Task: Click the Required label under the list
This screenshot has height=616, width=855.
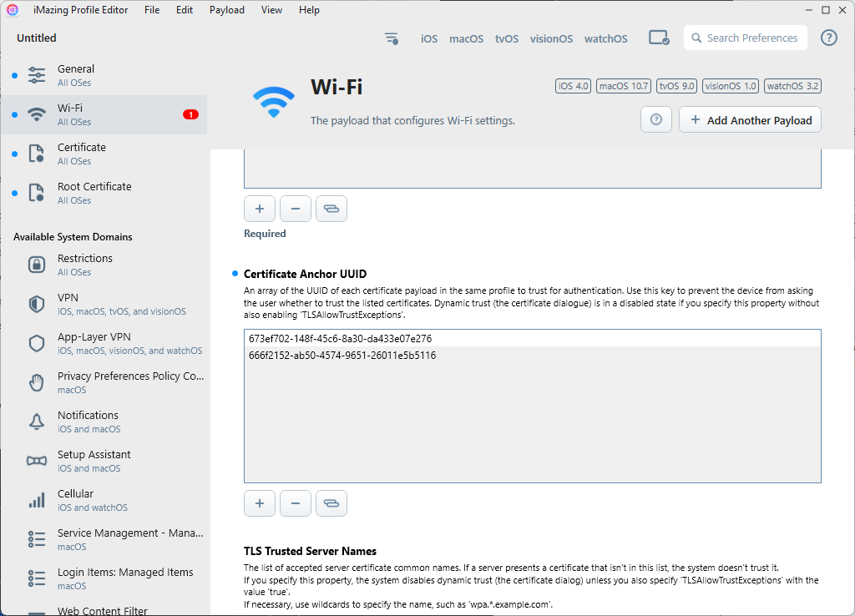Action: click(265, 234)
